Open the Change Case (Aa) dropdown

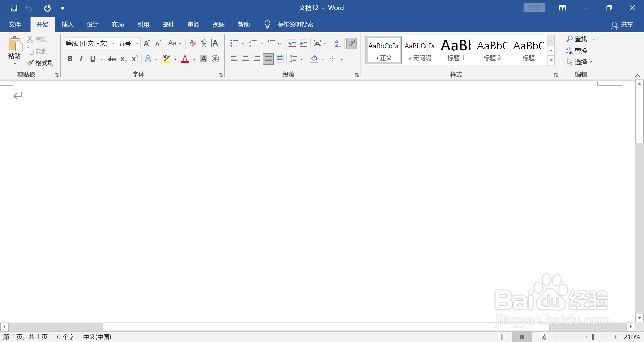click(x=175, y=43)
